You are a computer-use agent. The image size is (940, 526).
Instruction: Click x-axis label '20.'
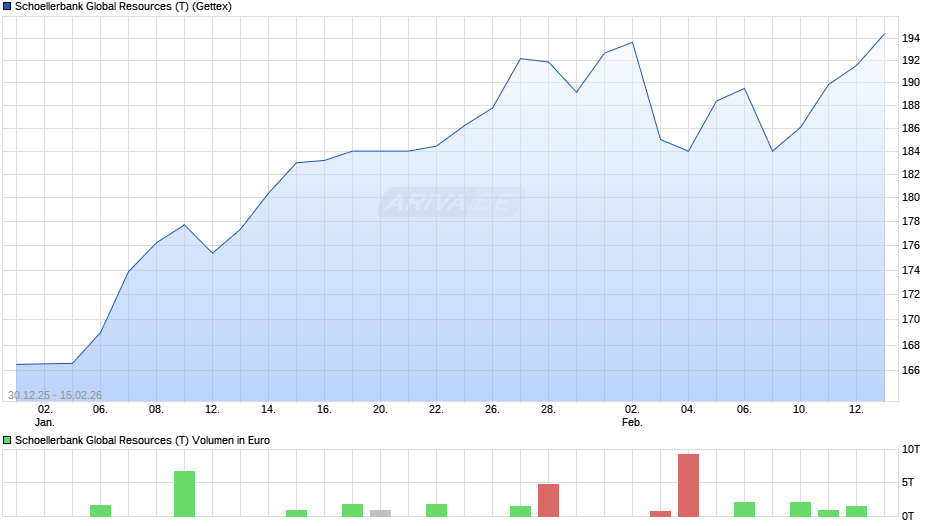[380, 410]
